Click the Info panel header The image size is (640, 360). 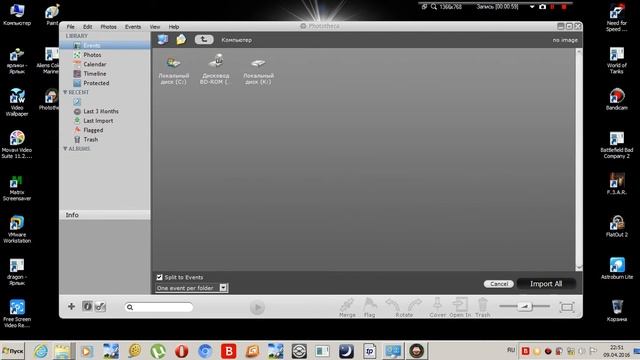(x=105, y=215)
